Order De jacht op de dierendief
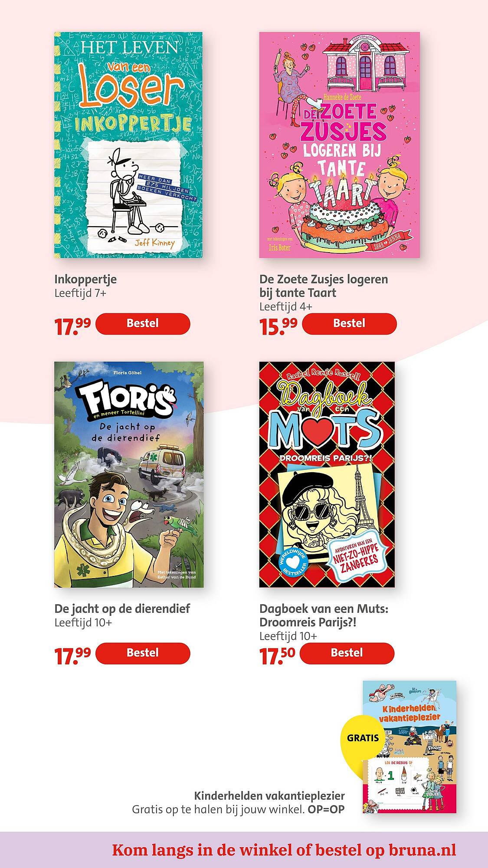 coord(143,653)
